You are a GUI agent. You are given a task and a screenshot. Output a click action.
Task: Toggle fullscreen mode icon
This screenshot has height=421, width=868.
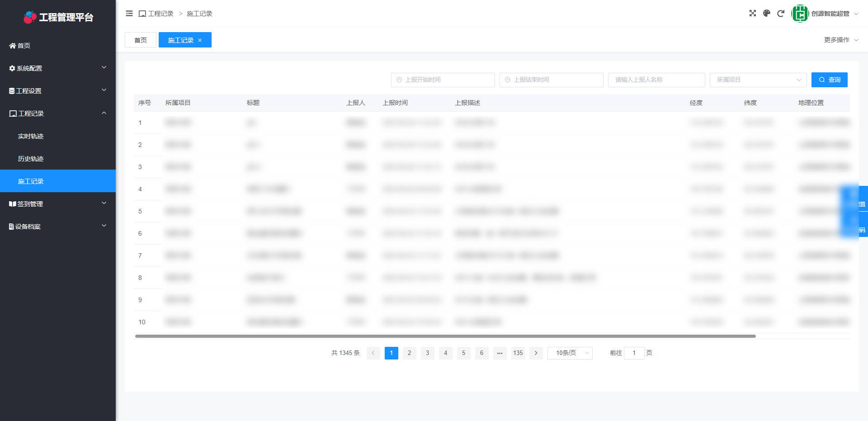click(752, 14)
